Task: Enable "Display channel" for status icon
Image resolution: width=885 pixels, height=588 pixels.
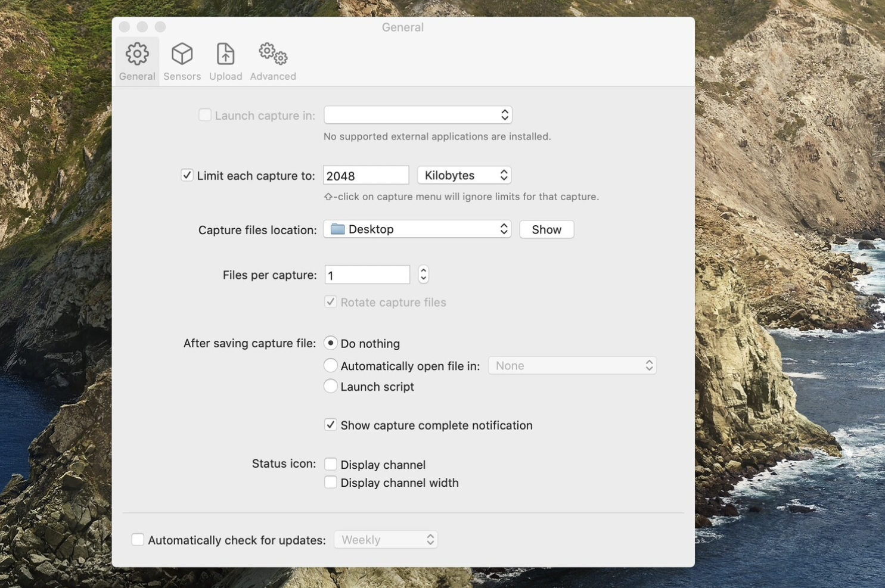Action: [x=331, y=463]
